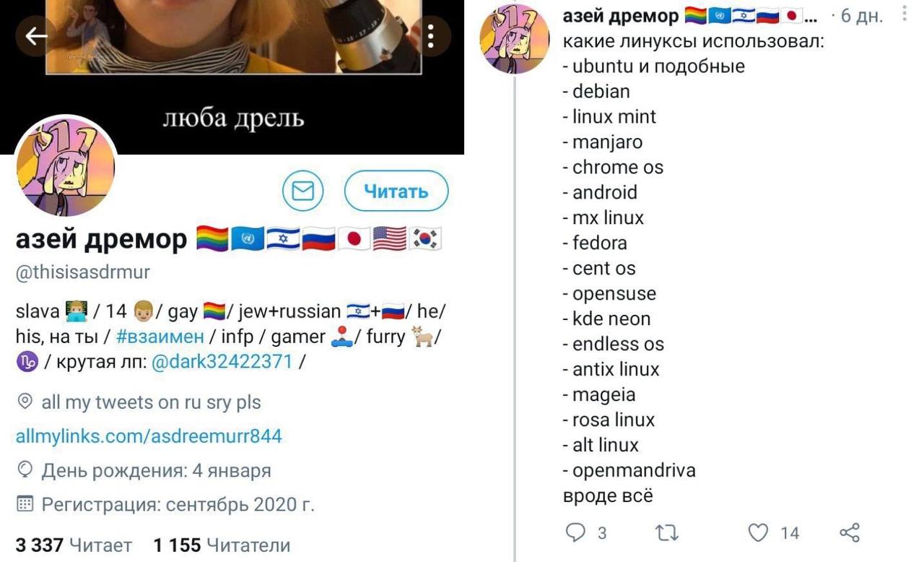Tap the @thisisasdrmur username handle
This screenshot has width=924, height=562.
(83, 272)
